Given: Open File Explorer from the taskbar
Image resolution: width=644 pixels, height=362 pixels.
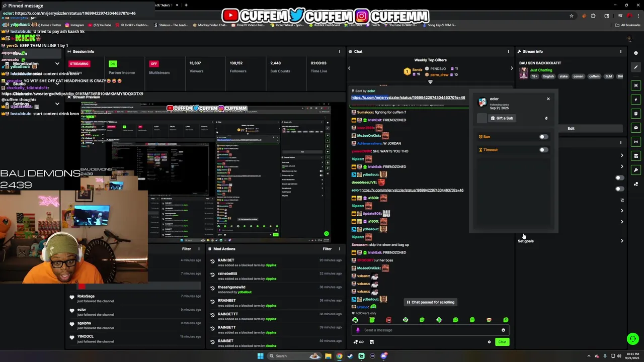Looking at the screenshot, I should click(x=328, y=356).
